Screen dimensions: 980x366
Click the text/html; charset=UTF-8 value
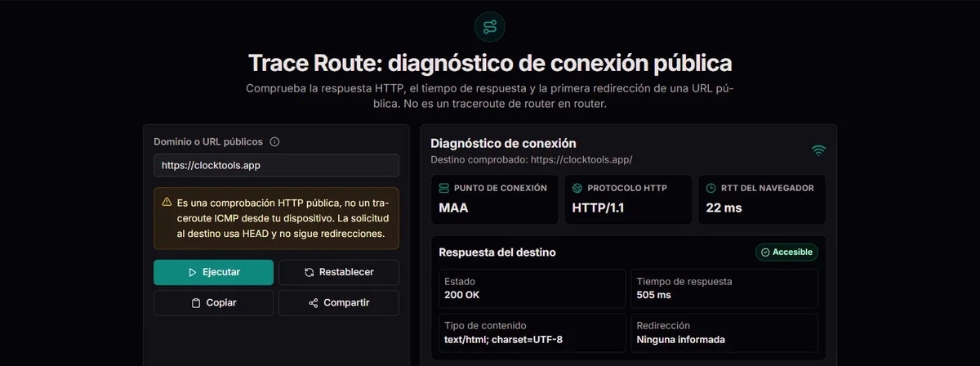pyautogui.click(x=503, y=339)
